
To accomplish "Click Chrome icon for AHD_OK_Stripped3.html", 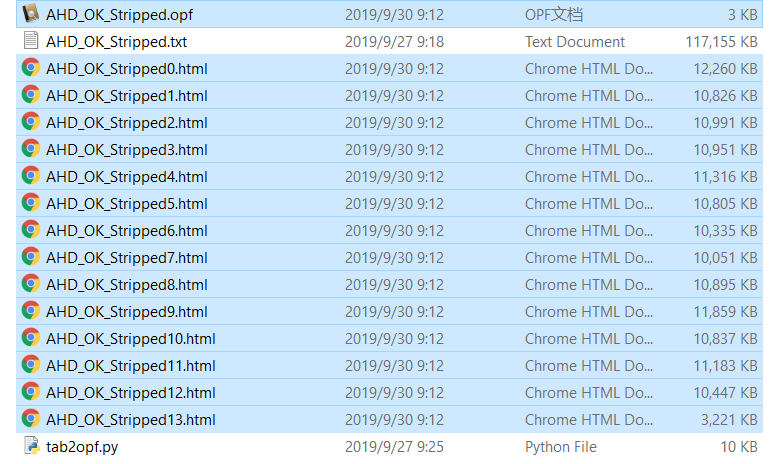I will (x=30, y=149).
